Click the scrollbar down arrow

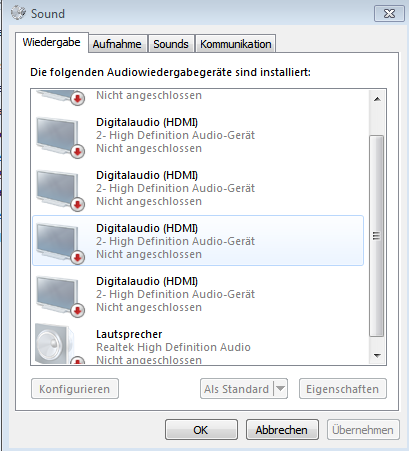(x=377, y=356)
